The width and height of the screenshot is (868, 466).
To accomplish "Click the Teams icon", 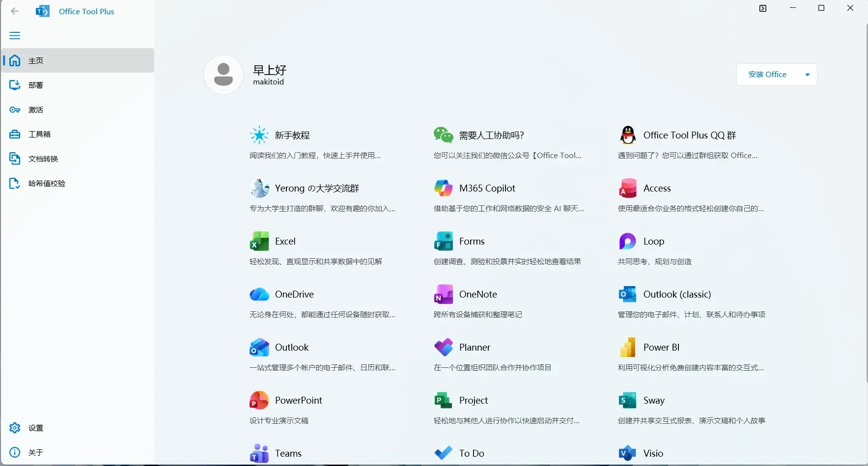I will 259,453.
